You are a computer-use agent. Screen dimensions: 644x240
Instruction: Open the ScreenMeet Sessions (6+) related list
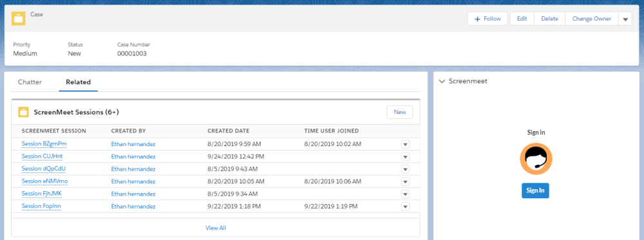pos(77,112)
